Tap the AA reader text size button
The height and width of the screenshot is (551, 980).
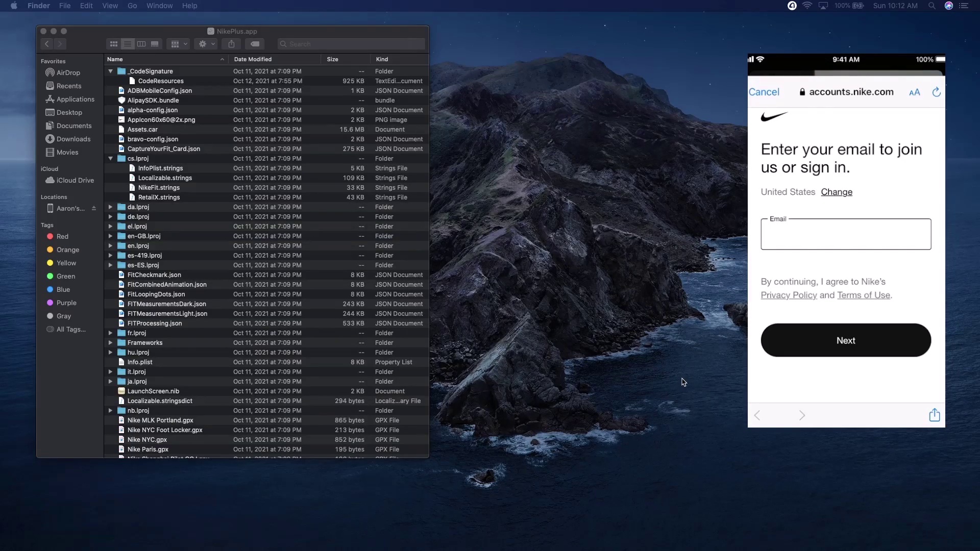click(x=915, y=92)
